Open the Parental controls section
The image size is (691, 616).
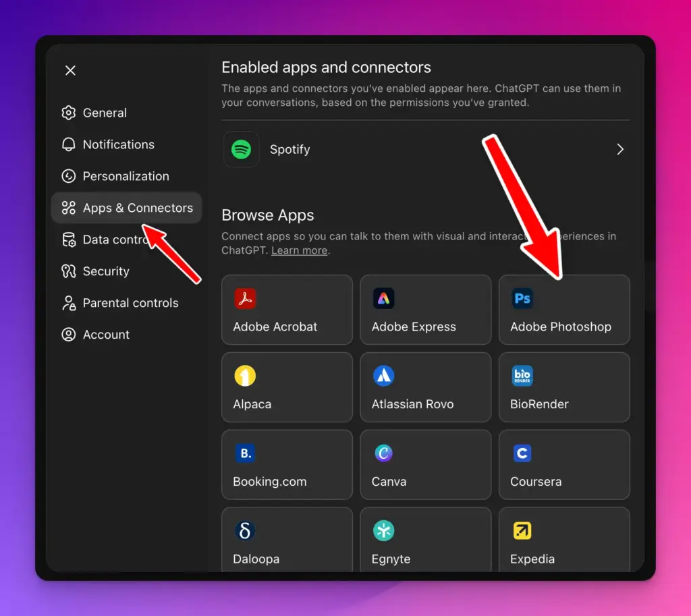click(x=130, y=303)
